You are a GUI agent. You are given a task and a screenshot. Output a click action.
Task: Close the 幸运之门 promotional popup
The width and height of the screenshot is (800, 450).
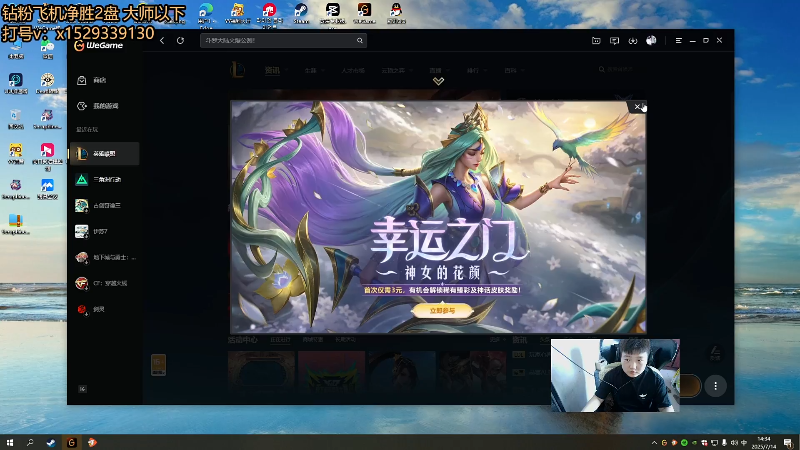[637, 107]
